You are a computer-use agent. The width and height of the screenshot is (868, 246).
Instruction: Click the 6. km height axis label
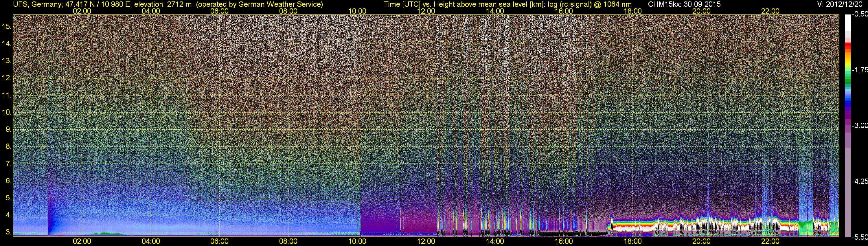point(8,181)
